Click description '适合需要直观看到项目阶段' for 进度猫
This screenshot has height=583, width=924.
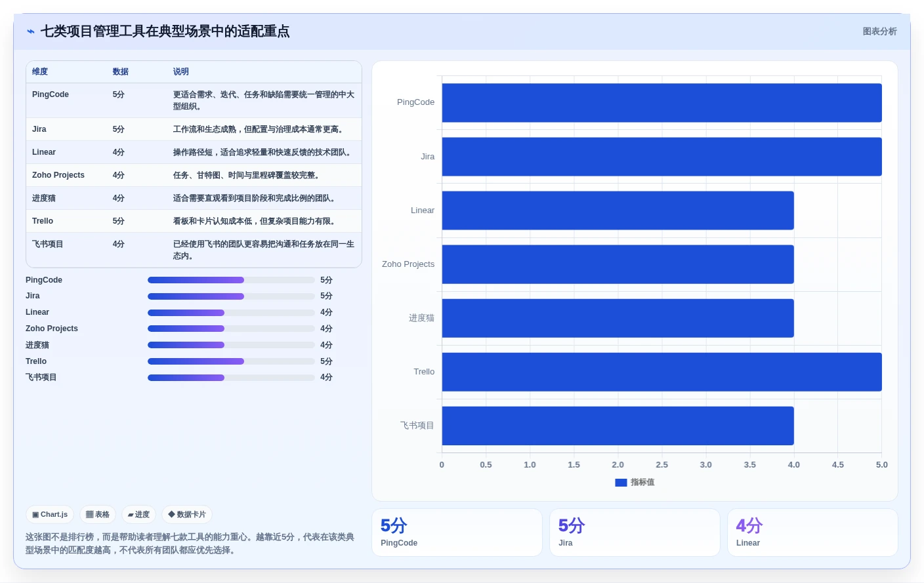pos(256,198)
